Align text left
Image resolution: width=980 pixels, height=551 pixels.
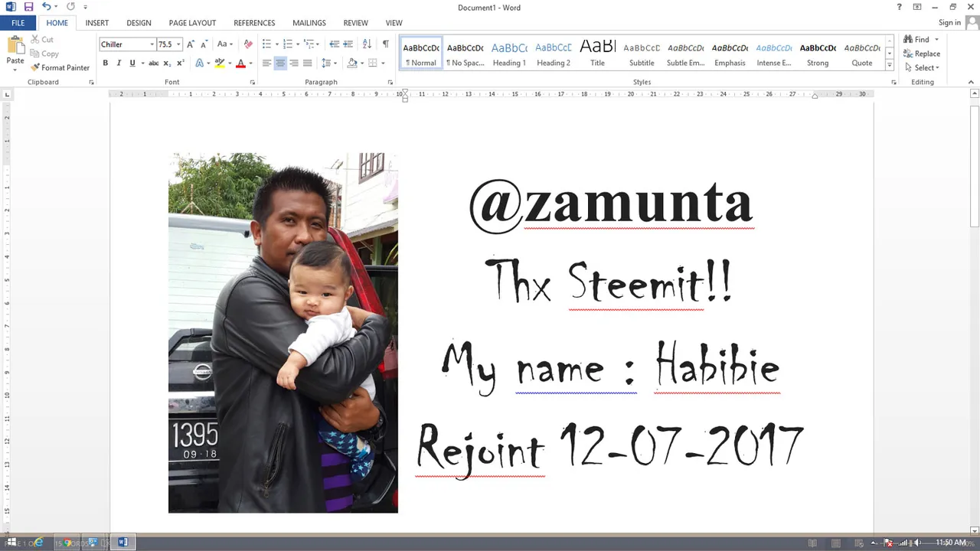point(266,63)
